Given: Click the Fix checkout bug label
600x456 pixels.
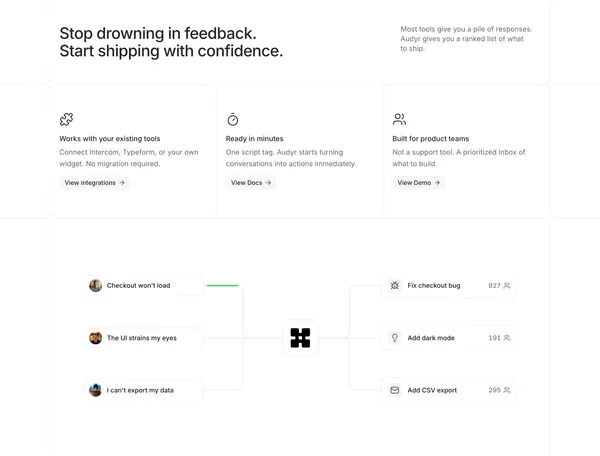Looking at the screenshot, I should (434, 285).
